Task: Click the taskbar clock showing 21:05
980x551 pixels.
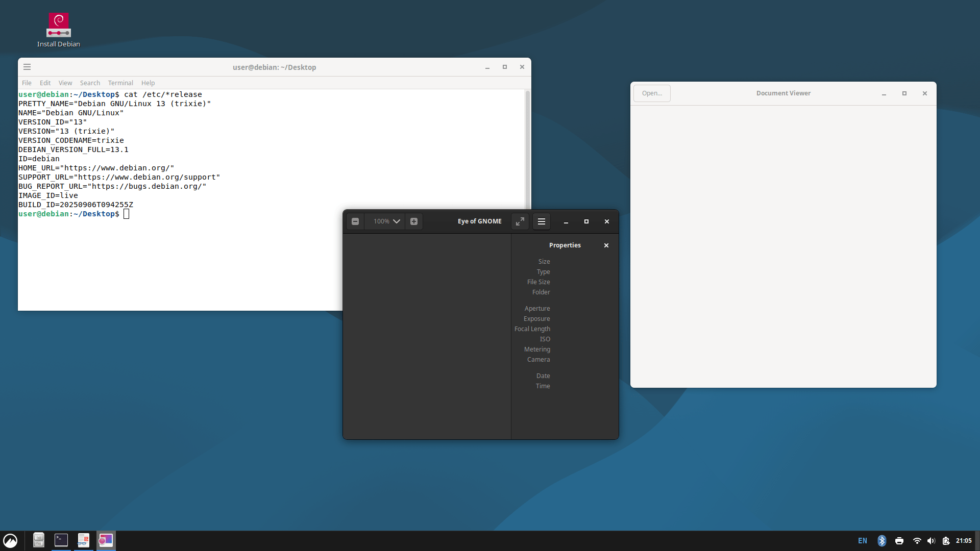Action: point(964,541)
